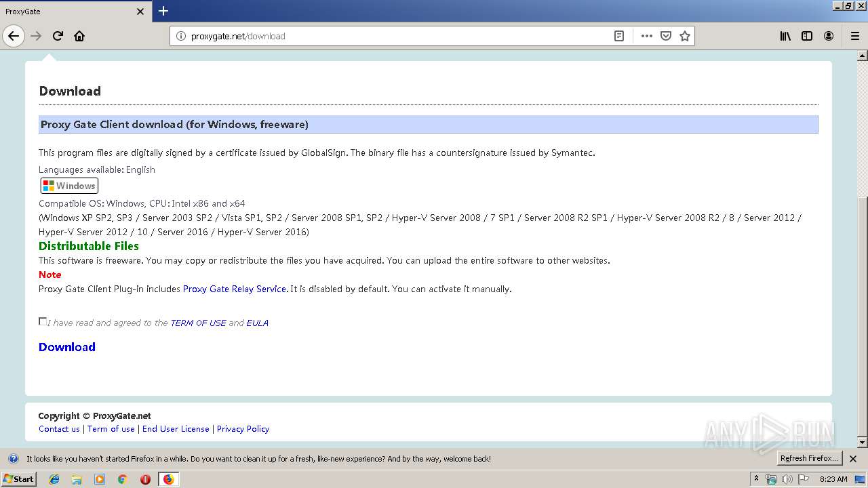The image size is (868, 488).
Task: Open the Library panel
Action: (x=785, y=36)
